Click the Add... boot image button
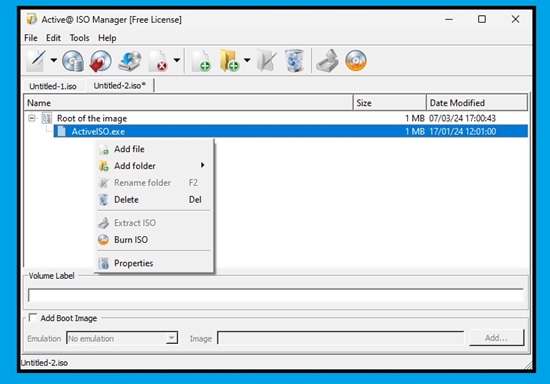The image size is (550, 384). click(496, 338)
